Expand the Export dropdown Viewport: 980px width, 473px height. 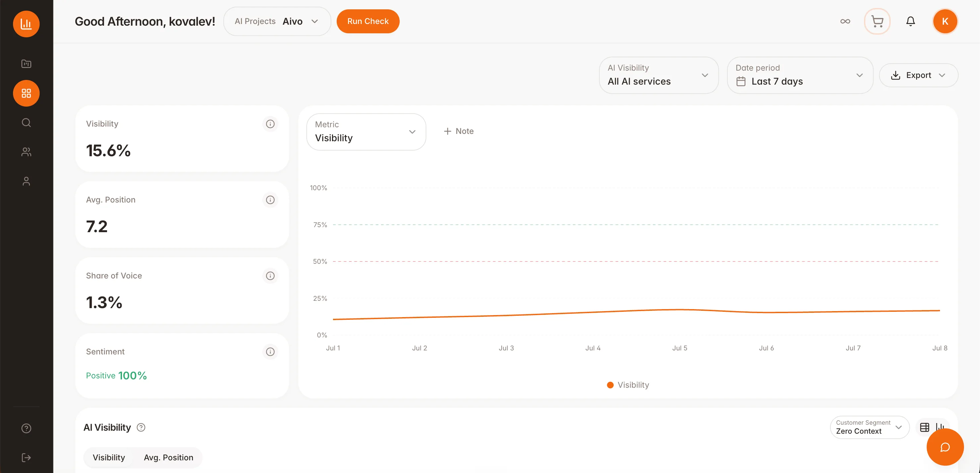918,75
